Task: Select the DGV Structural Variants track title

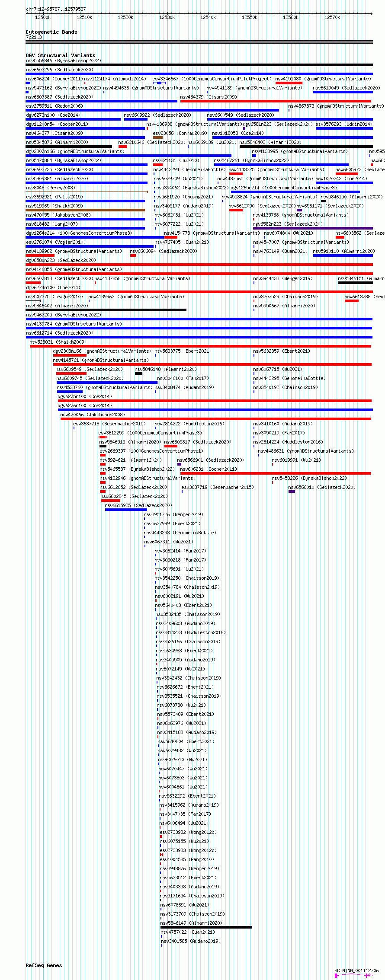Action: click(x=61, y=55)
